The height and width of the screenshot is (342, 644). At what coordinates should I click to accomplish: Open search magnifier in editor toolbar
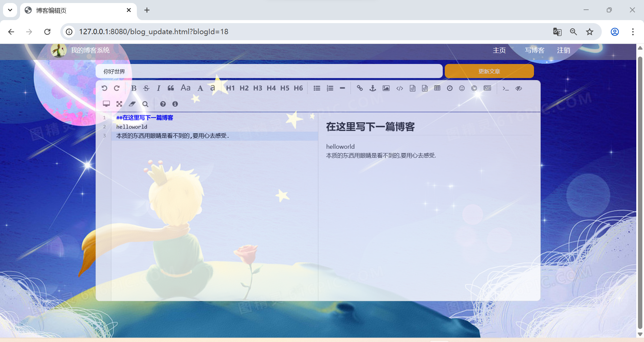145,104
